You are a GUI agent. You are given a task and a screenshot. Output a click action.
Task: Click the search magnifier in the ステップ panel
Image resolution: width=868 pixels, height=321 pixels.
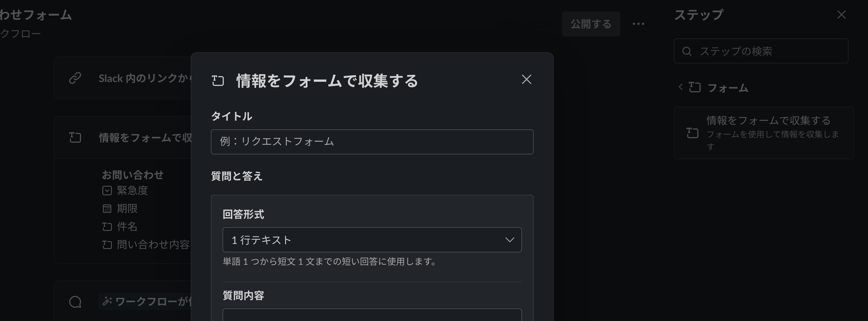pos(688,51)
